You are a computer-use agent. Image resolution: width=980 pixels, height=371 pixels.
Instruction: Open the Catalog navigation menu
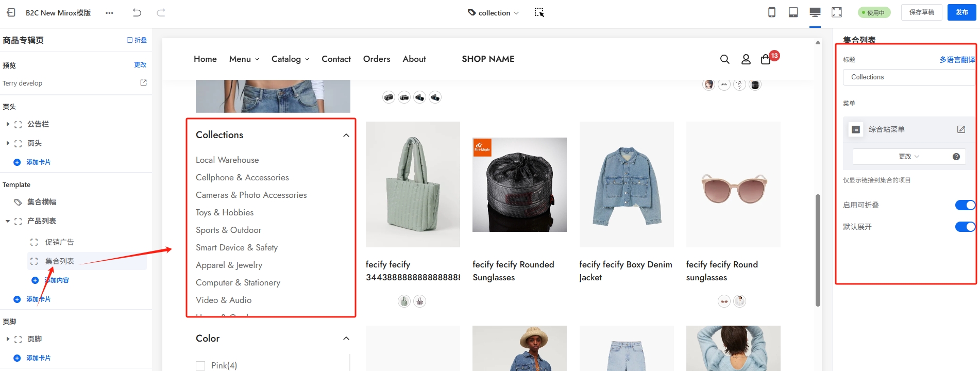(x=290, y=59)
